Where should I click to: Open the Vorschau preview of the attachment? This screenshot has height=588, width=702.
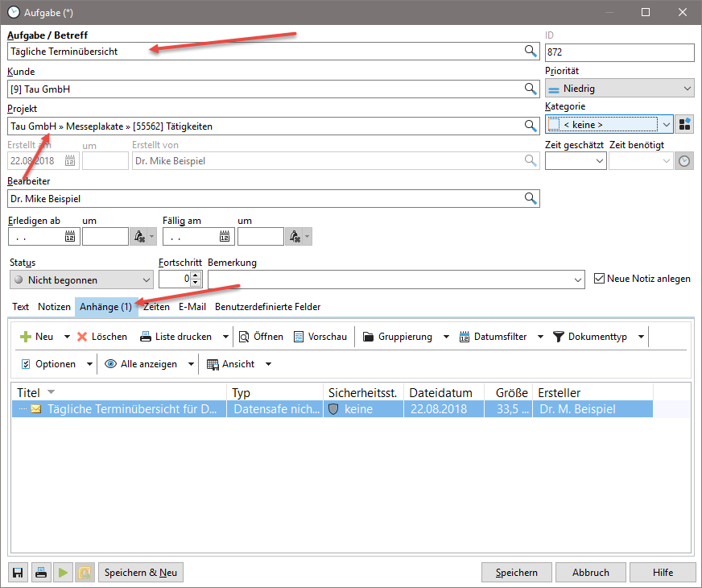[322, 337]
